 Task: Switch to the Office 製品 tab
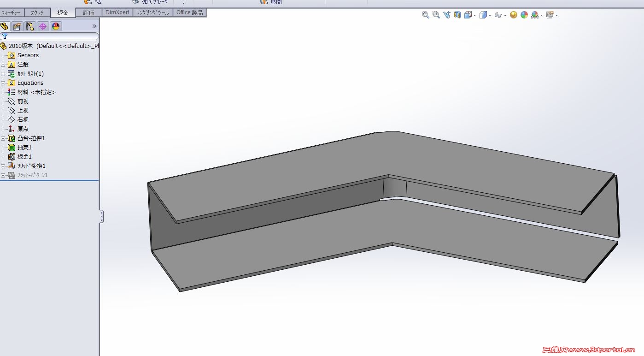[190, 13]
